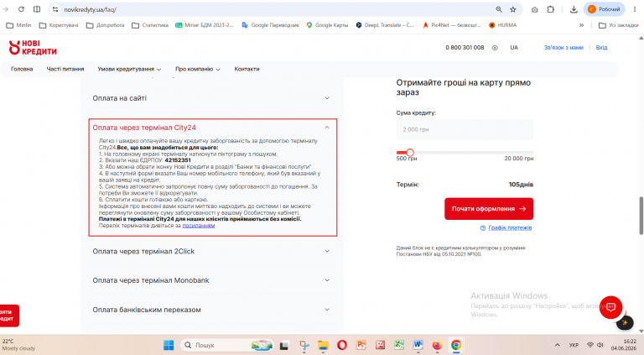Open the Minfin bookmark folder

19,25
